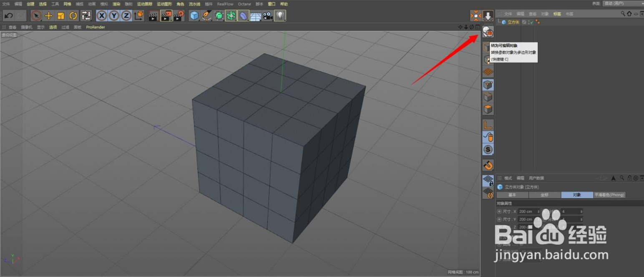The height and width of the screenshot is (277, 644).
Task: Open 文件 menu in main menu bar
Action: [6, 4]
